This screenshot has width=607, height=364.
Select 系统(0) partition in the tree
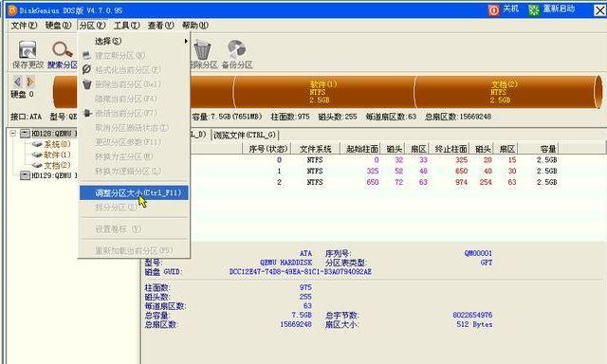pyautogui.click(x=57, y=144)
